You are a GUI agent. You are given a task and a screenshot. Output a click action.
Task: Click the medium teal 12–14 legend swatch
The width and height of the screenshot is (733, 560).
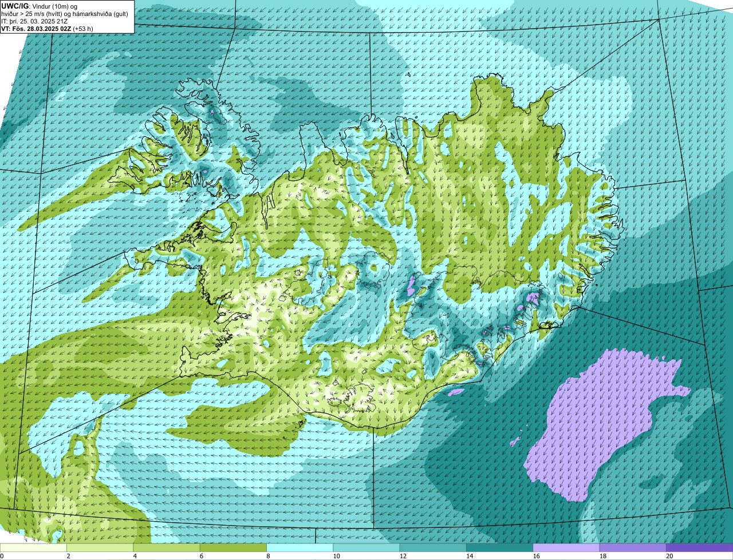click(433, 547)
